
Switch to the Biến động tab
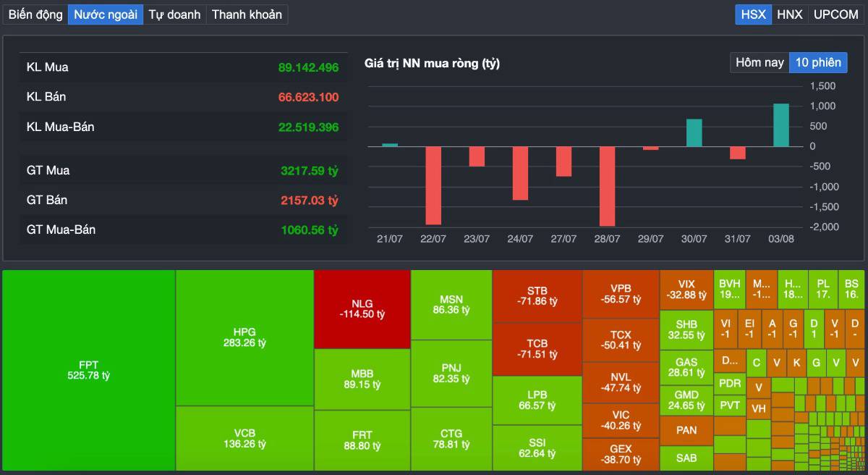point(35,14)
